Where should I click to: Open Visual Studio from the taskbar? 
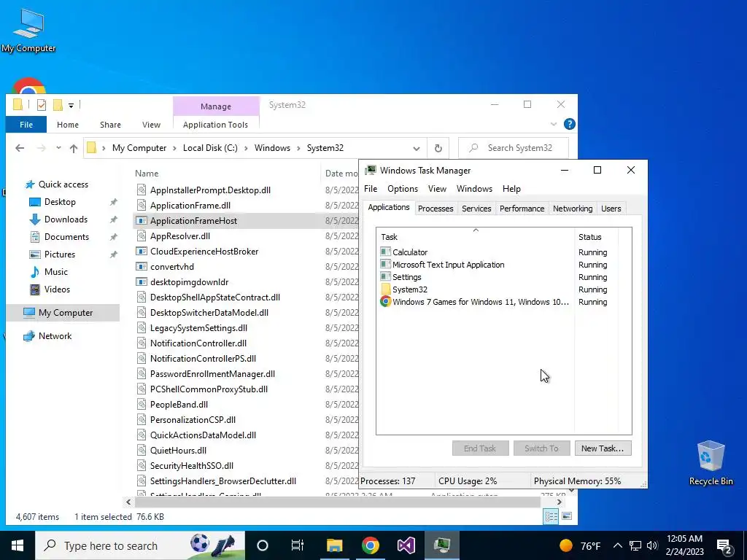click(x=406, y=545)
